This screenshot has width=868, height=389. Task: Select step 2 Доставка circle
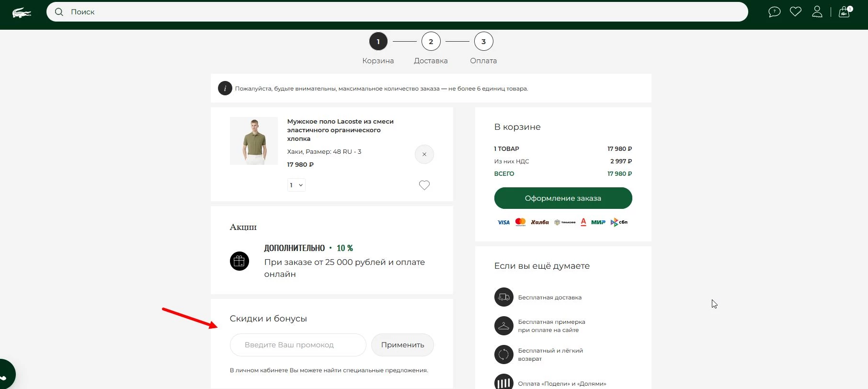(431, 42)
